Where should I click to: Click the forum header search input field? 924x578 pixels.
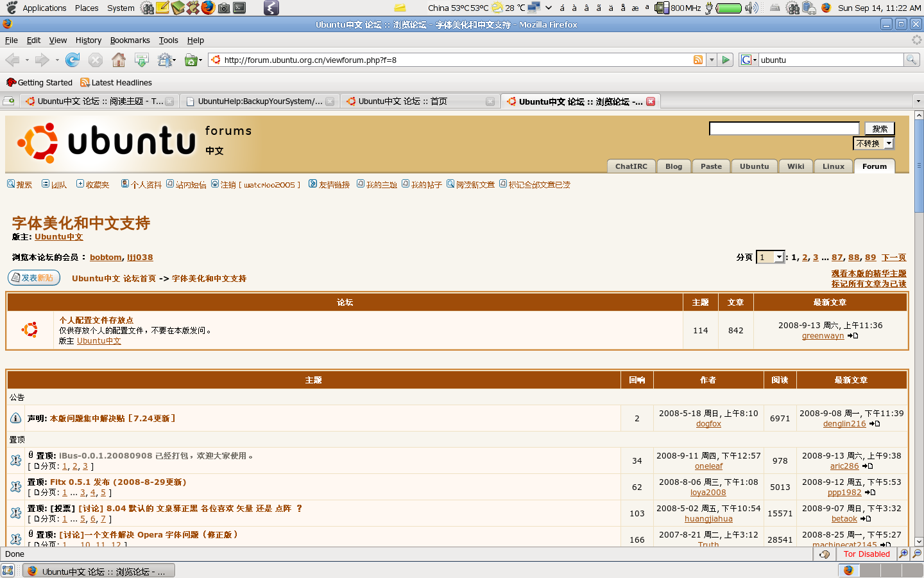[783, 128]
